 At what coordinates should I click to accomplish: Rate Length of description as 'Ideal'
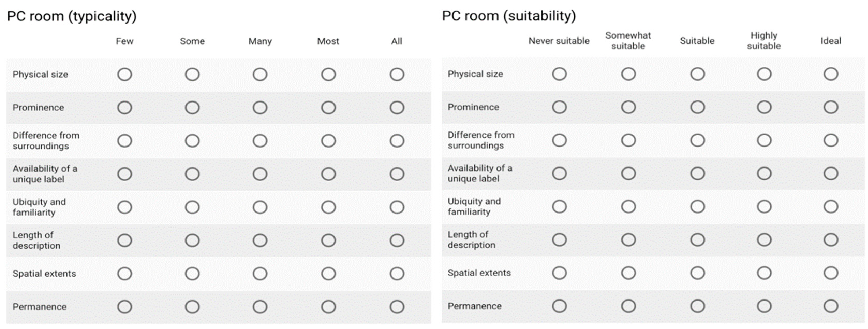coord(830,240)
